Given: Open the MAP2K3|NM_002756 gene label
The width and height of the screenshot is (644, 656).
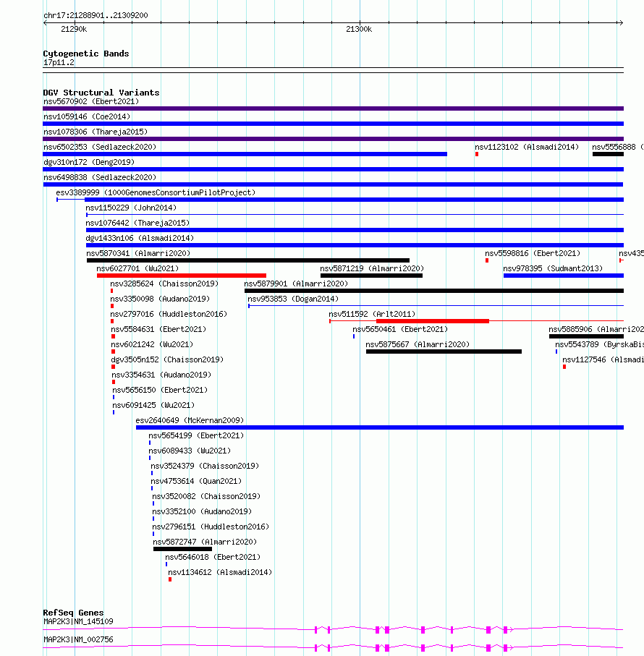Looking at the screenshot, I should click(x=78, y=639).
